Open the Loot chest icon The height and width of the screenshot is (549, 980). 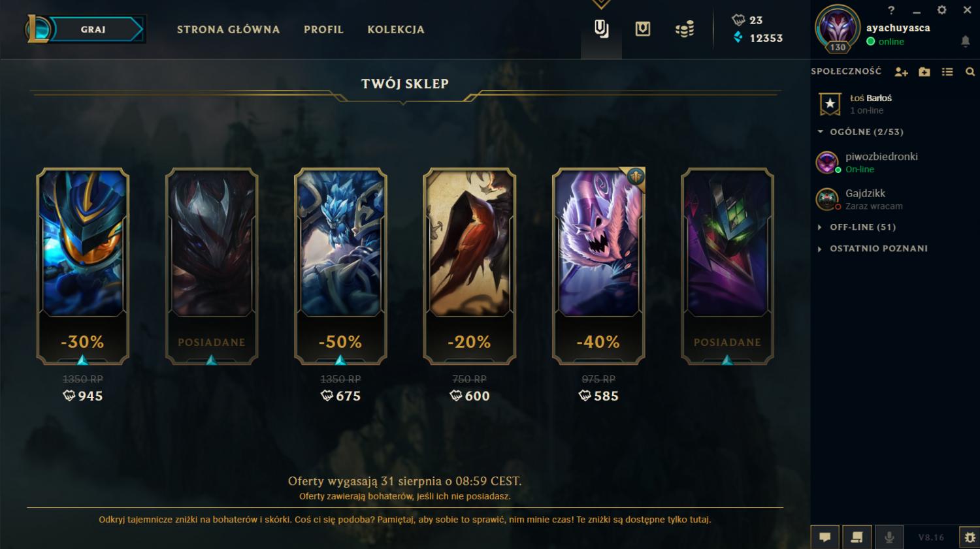point(643,29)
